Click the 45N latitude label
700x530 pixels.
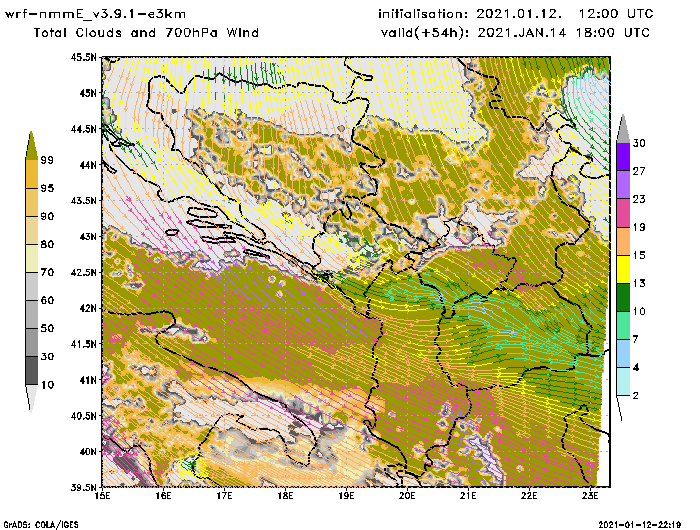pos(88,93)
